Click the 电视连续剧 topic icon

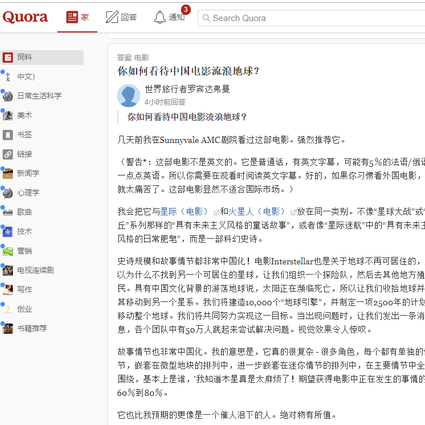(x=8, y=270)
